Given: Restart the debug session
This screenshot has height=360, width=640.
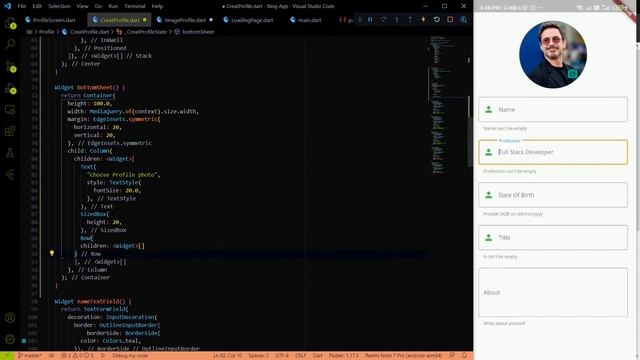Looking at the screenshot, I should point(437,20).
